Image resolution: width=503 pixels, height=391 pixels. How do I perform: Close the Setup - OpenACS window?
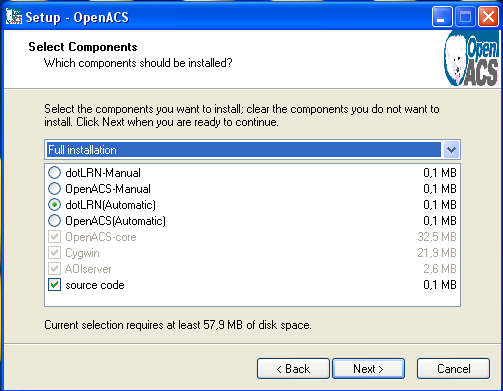[x=488, y=17]
